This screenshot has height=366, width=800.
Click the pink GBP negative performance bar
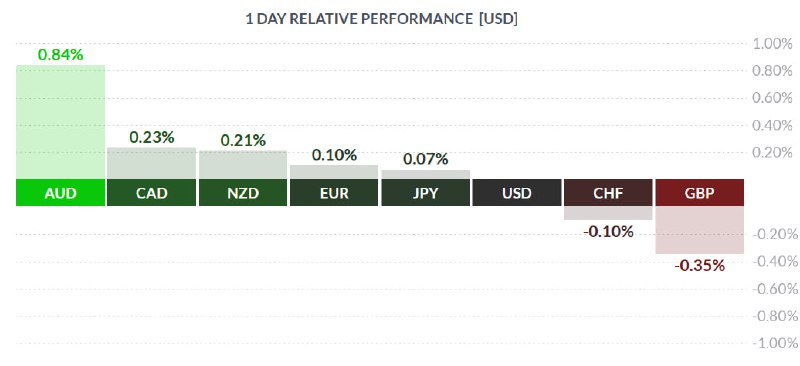click(699, 230)
